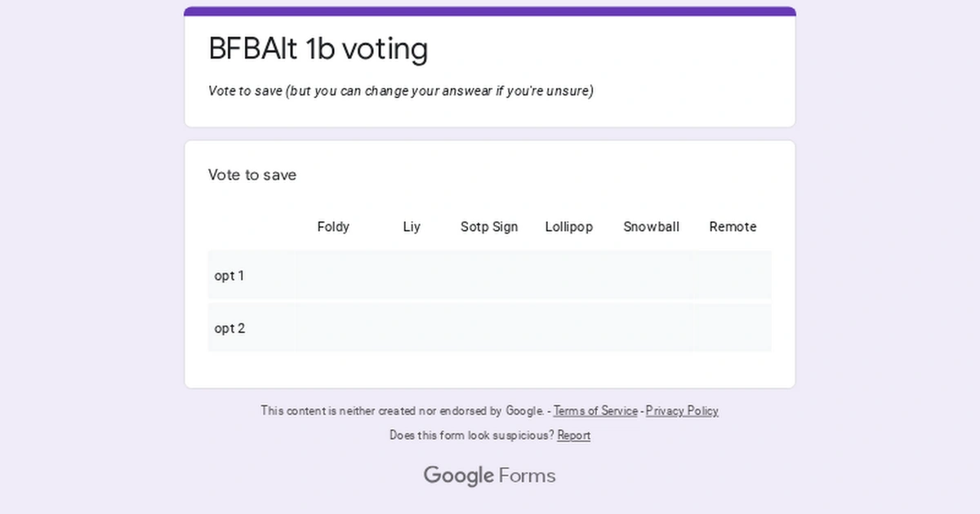Select Sotp Sign for opt 1
Screen dimensions: 980x514
489,276
